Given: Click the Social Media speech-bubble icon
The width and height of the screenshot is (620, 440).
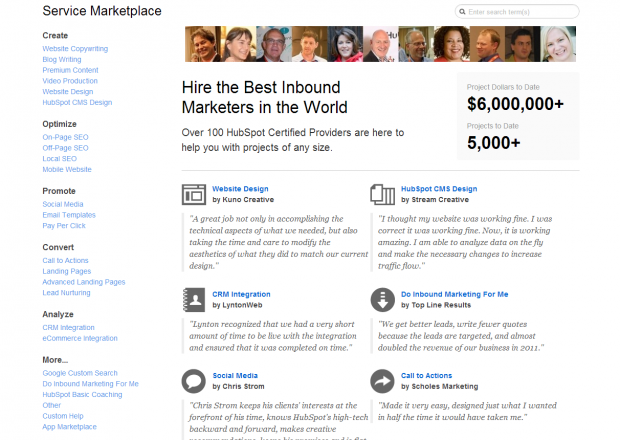Looking at the screenshot, I should [x=194, y=381].
